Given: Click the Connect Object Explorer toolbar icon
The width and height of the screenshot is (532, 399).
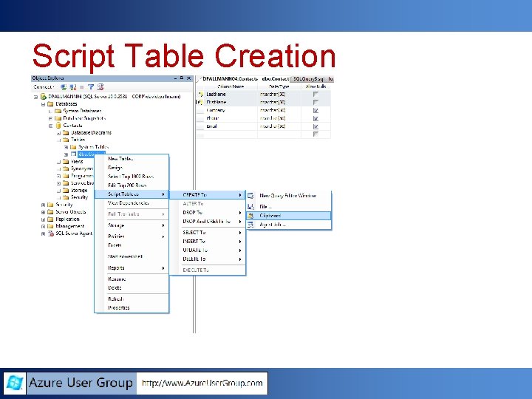Looking at the screenshot, I should [x=64, y=87].
